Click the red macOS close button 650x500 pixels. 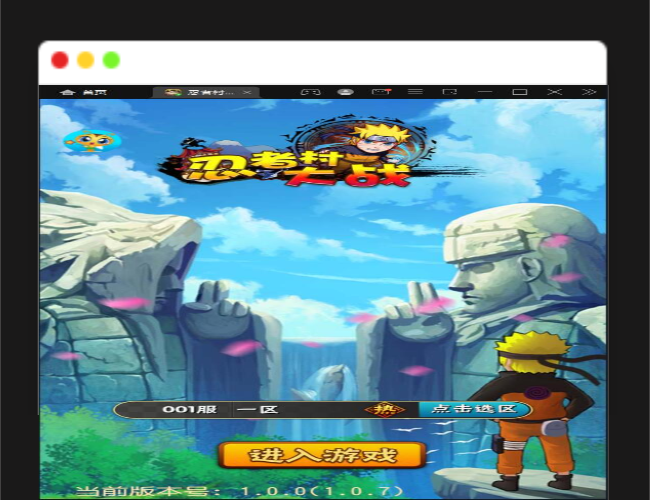coord(60,60)
